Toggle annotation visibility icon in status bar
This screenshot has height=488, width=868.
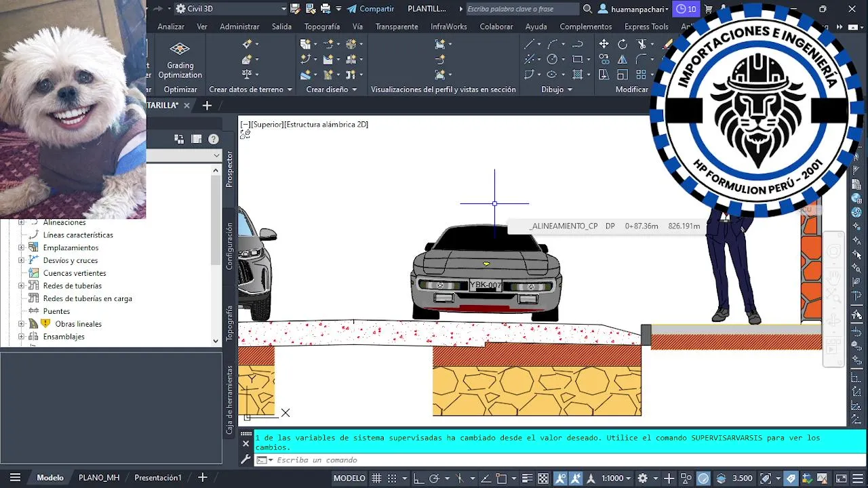tap(561, 478)
